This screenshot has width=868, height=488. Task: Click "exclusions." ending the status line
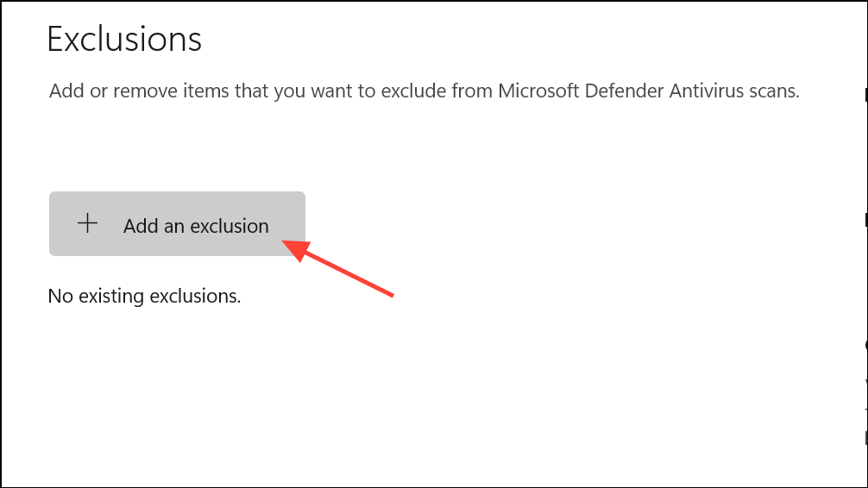tap(195, 297)
